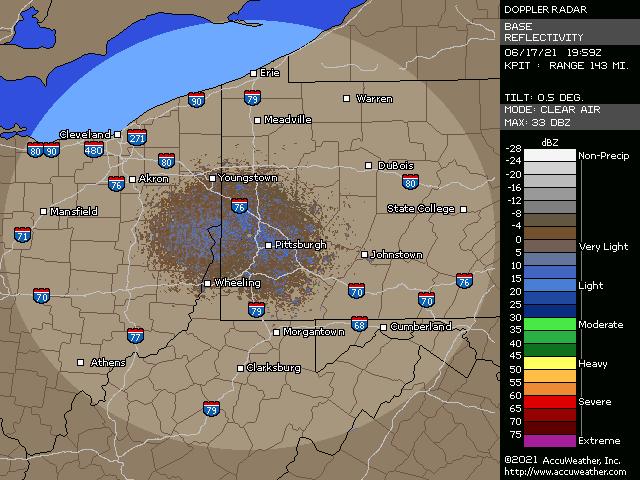Click the I-77 shield near Athens

pyautogui.click(x=135, y=336)
